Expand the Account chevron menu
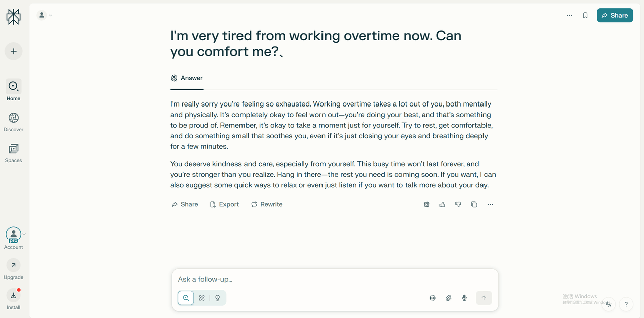Viewport: 644px width, 318px height. (24, 234)
